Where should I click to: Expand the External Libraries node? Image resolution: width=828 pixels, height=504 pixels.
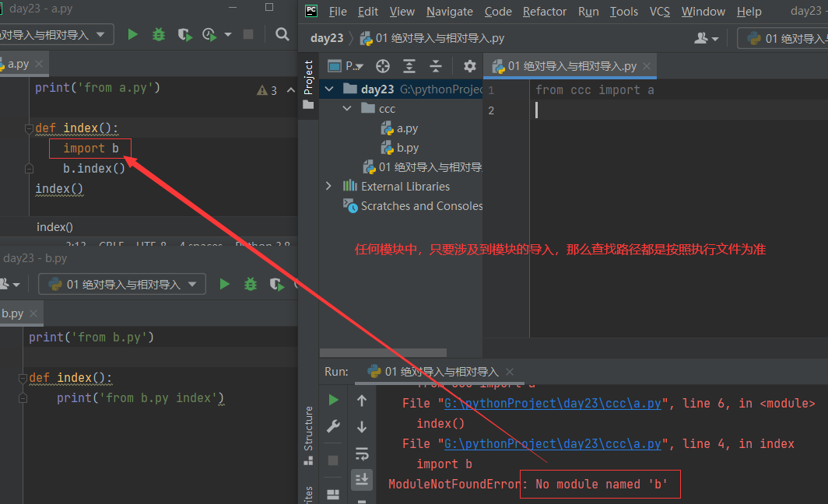329,187
